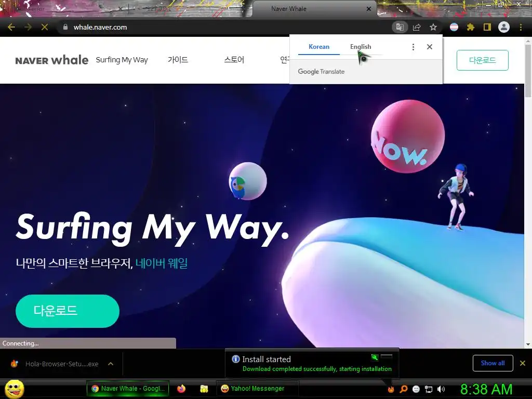Select the Korean tab in Translate popup
Viewport: 532px width, 399px height.
(x=319, y=47)
